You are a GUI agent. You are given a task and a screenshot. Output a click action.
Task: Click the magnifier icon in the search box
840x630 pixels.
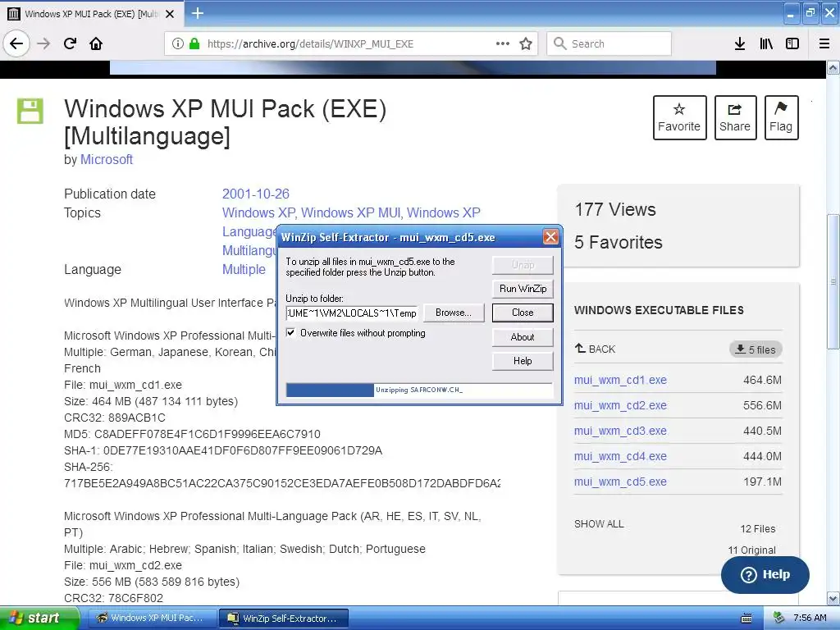click(559, 43)
